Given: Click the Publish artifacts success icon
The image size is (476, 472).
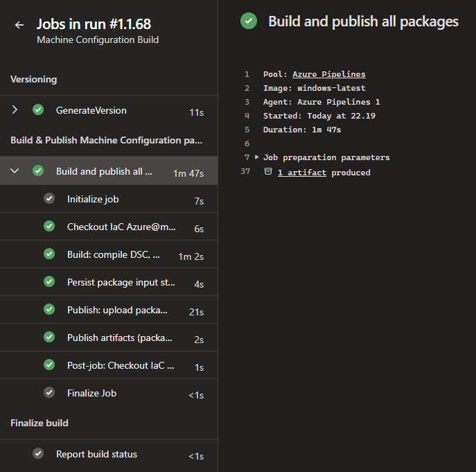Looking at the screenshot, I should tap(49, 337).
